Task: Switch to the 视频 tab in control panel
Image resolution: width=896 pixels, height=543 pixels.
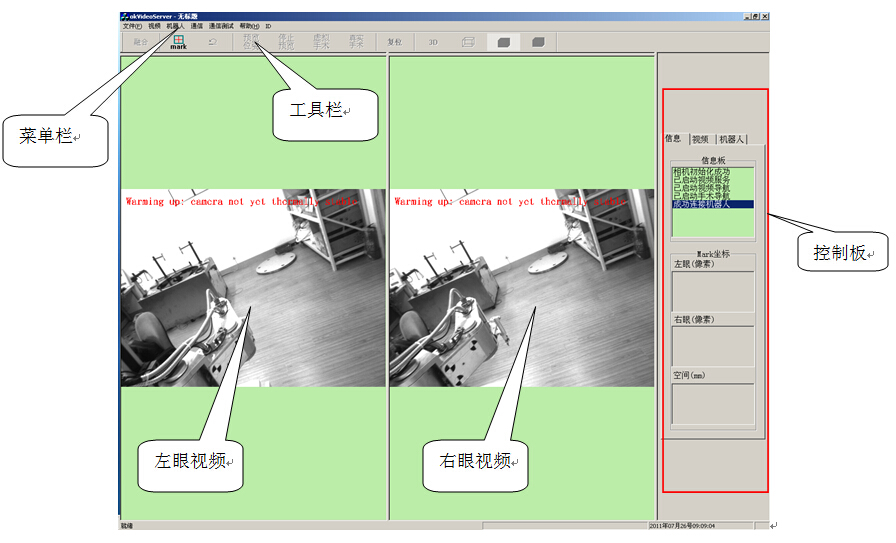Action: (x=700, y=139)
